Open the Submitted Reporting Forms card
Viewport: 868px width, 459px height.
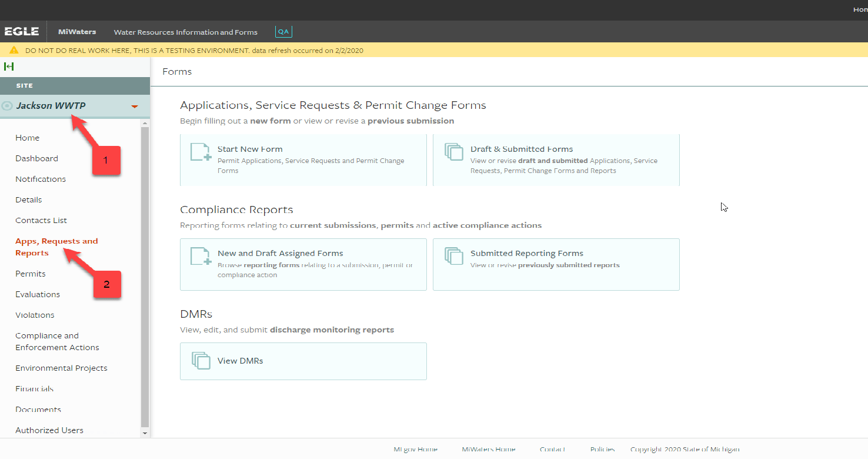point(556,264)
